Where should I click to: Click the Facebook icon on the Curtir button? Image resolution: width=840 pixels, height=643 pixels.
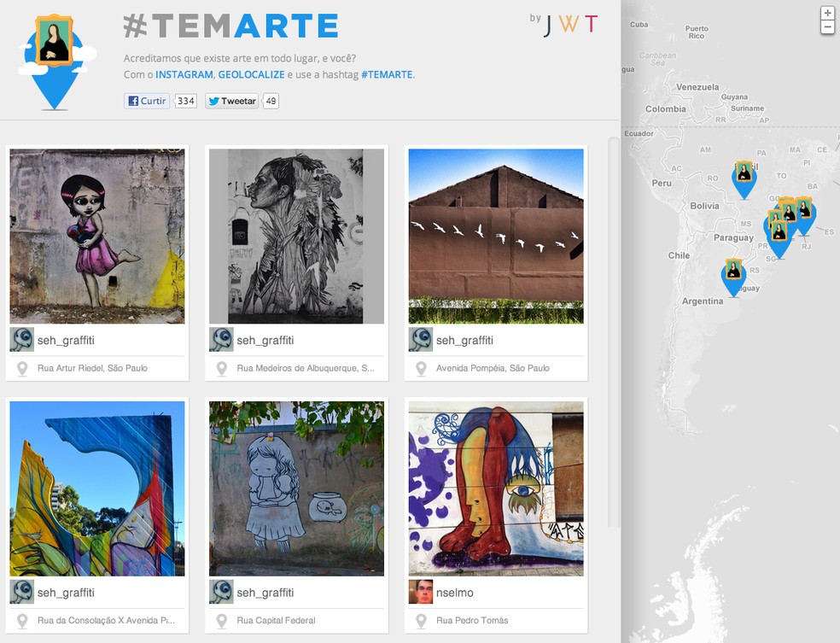pos(132,101)
